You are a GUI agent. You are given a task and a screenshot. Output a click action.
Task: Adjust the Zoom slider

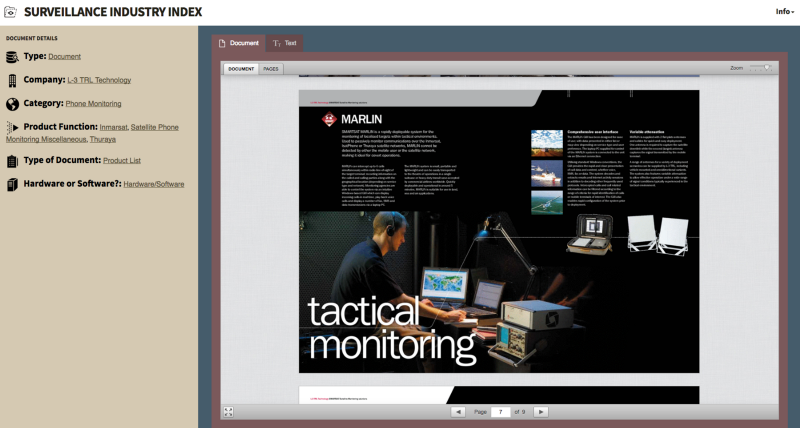(x=765, y=68)
